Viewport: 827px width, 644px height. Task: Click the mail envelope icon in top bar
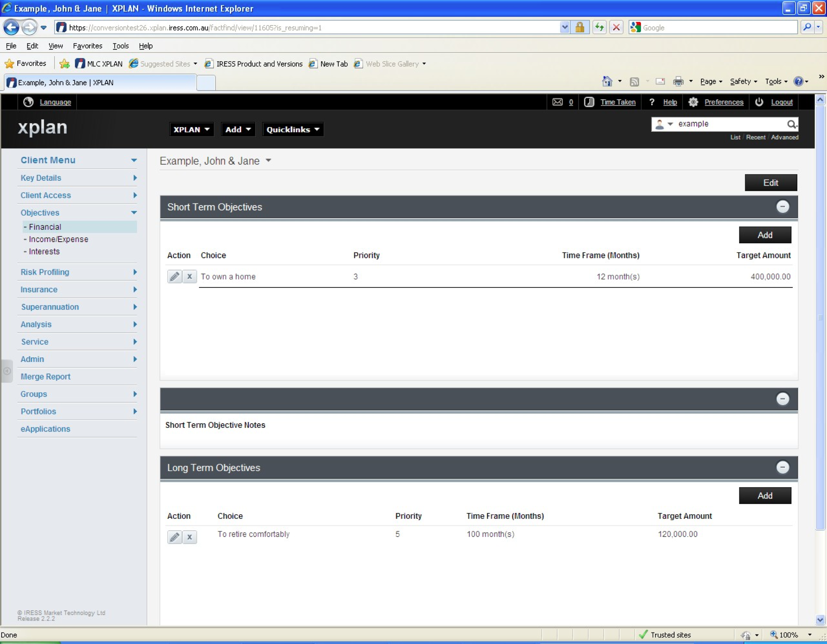[557, 102]
